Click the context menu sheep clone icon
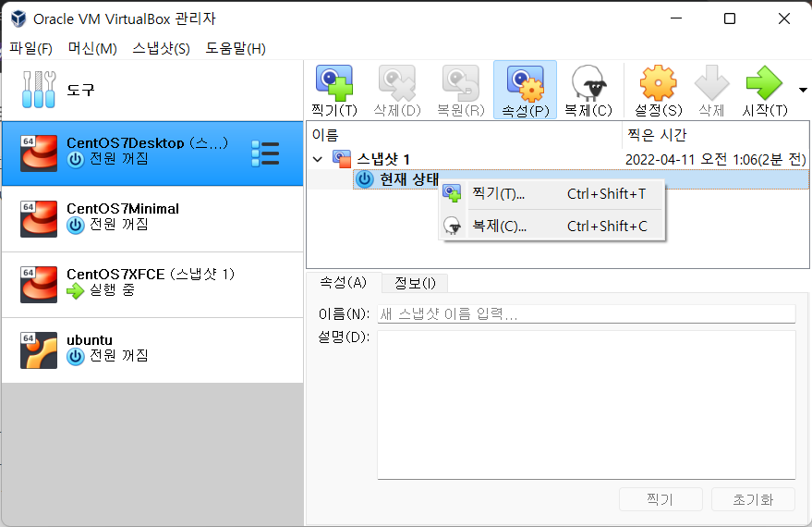The height and width of the screenshot is (527, 812). 452,226
